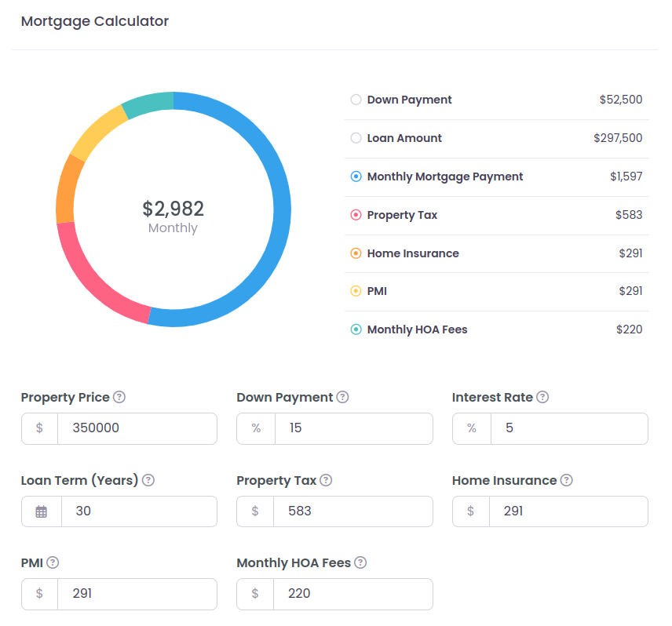Show the Property Tax field help icon
Screen dimensions: 672x626
(x=326, y=480)
